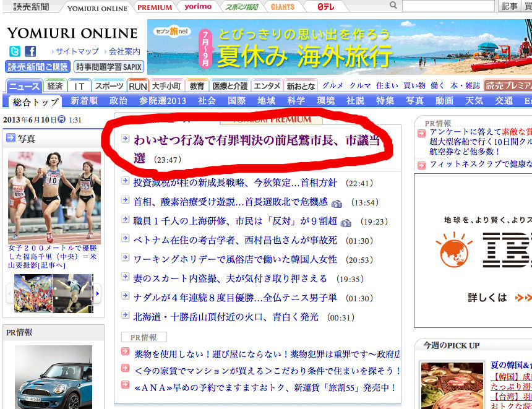532x409 pixels.
Task: Select the スポーツ category tab
Action: (109, 86)
